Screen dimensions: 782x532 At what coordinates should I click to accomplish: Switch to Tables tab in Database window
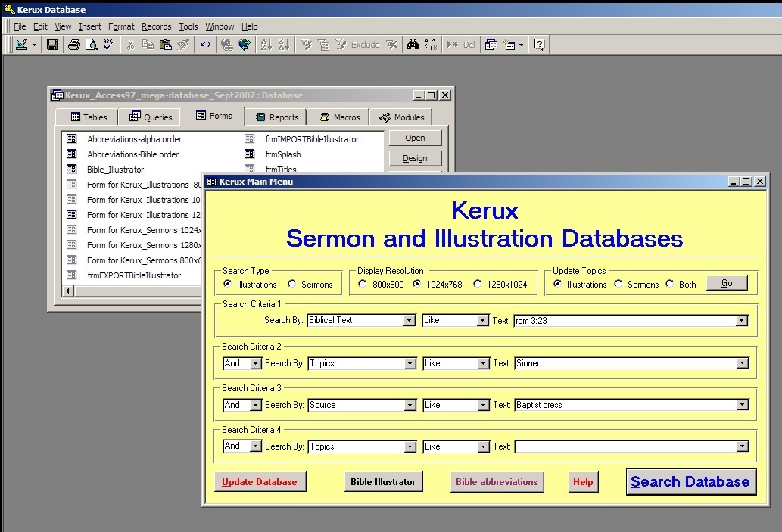click(89, 117)
